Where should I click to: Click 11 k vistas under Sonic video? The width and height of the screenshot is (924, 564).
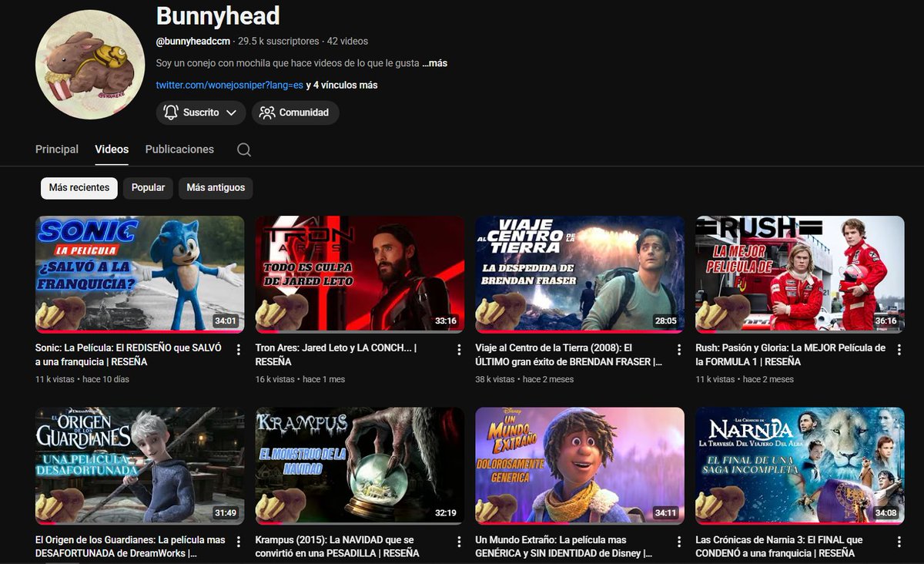(55, 379)
